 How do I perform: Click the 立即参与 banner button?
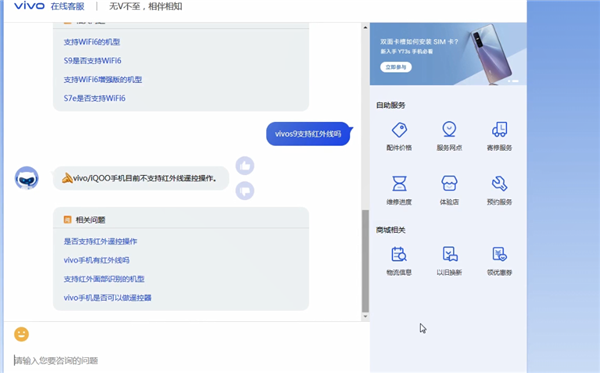coord(396,67)
